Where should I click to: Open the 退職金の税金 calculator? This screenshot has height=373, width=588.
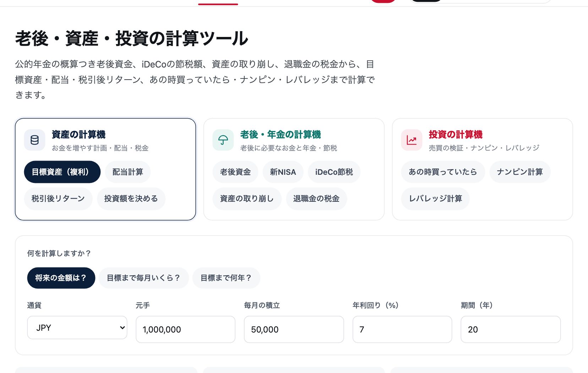point(316,199)
